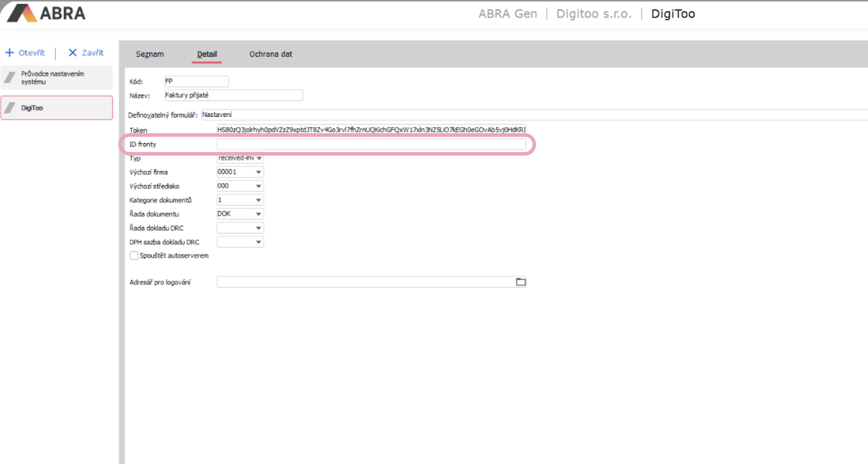
Task: Click the ABRA logo
Action: (46, 13)
